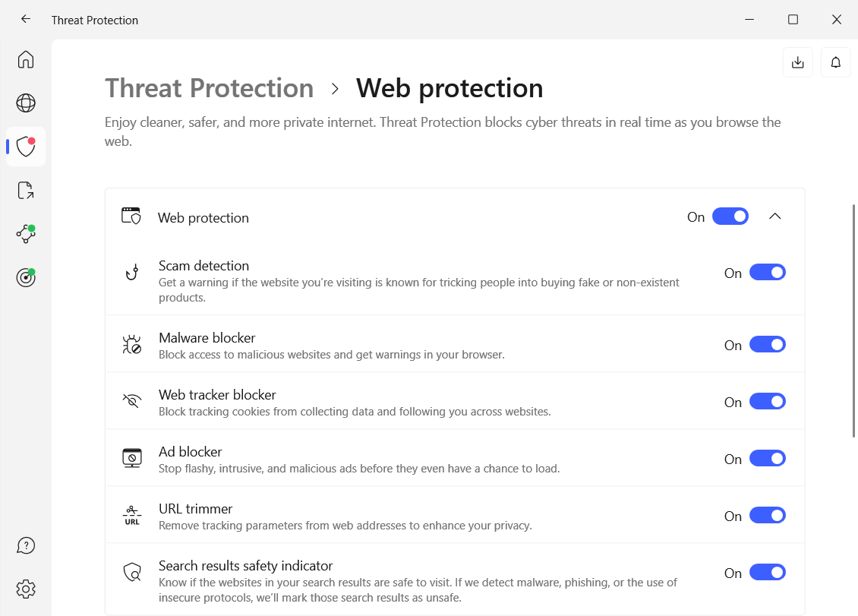
Task: Open the settings gear icon
Action: (26, 589)
